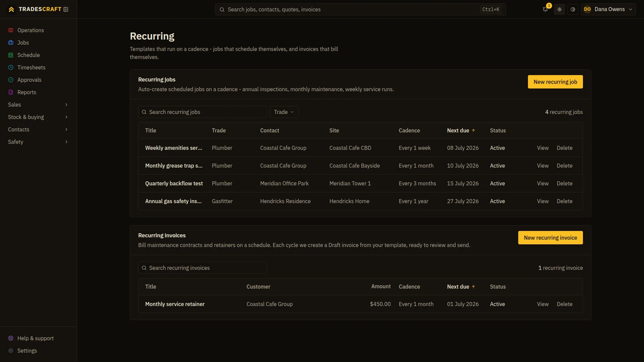Click the contrast circle icon in header

tap(573, 9)
